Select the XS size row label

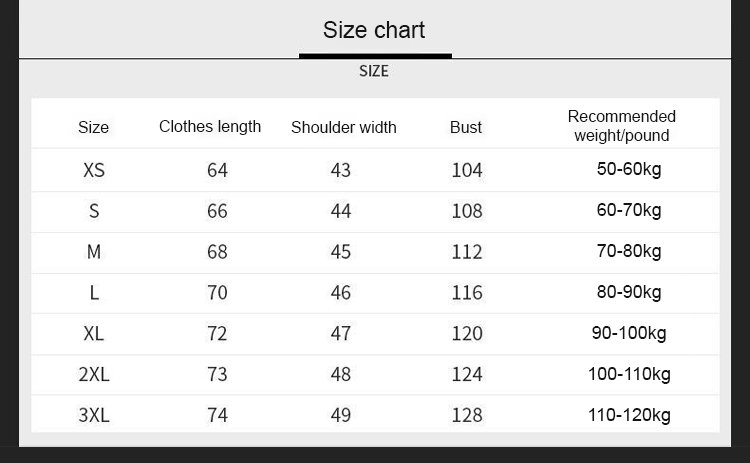(x=93, y=170)
